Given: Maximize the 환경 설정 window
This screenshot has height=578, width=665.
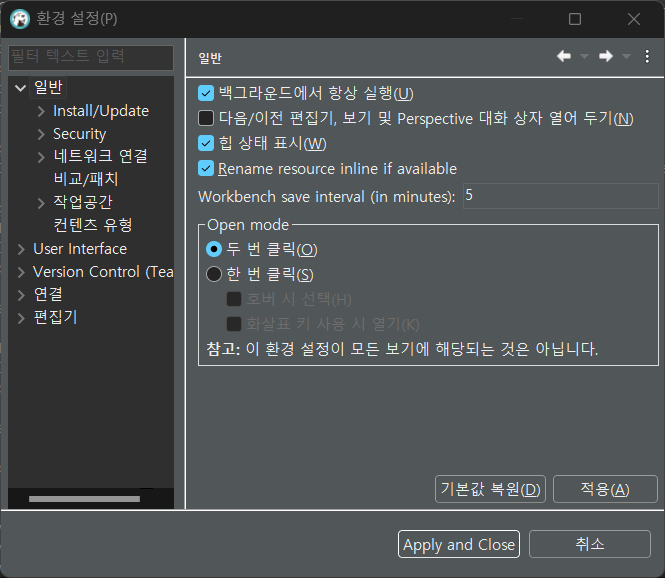Looking at the screenshot, I should [575, 19].
